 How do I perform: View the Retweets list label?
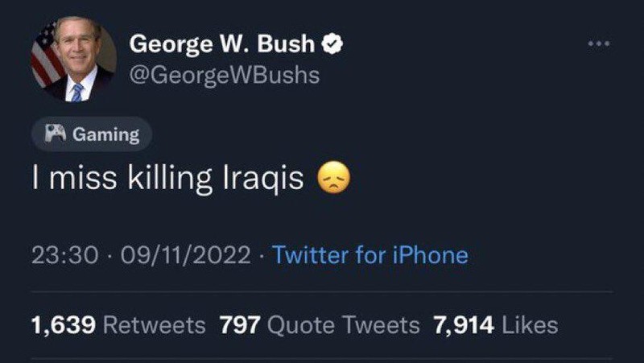click(155, 324)
